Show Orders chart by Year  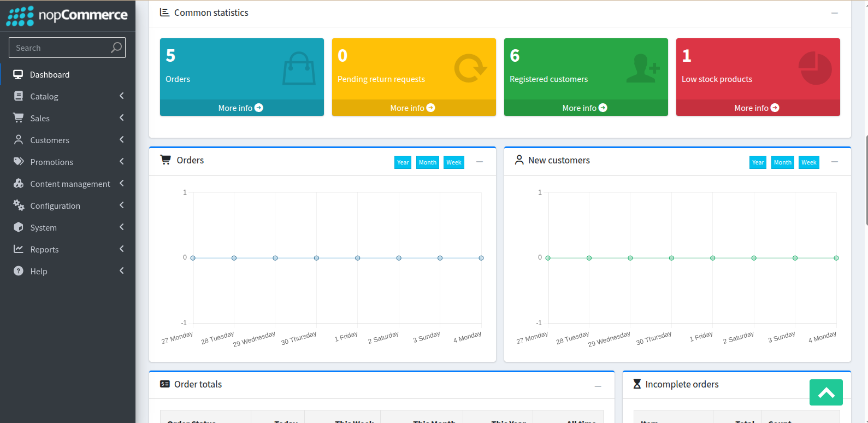click(403, 162)
